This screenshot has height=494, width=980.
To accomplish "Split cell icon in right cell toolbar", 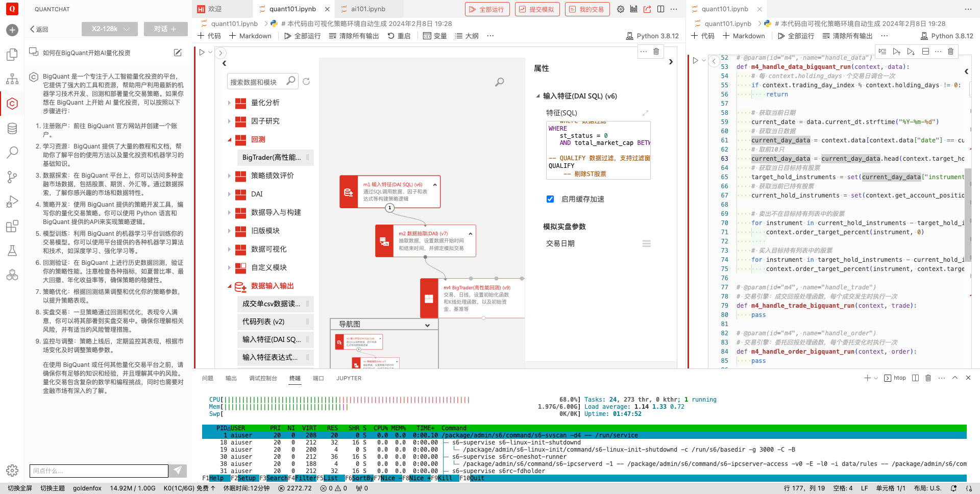I will pyautogui.click(x=925, y=52).
